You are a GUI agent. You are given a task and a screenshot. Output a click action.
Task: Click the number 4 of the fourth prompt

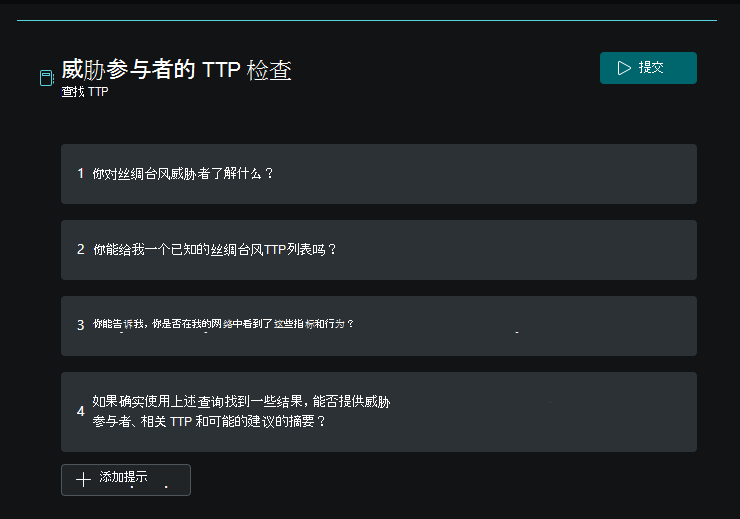click(81, 411)
